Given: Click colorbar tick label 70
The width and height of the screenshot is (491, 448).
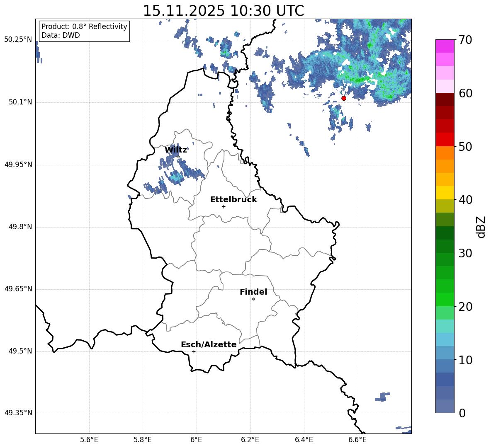Looking at the screenshot, I should click(x=465, y=40).
